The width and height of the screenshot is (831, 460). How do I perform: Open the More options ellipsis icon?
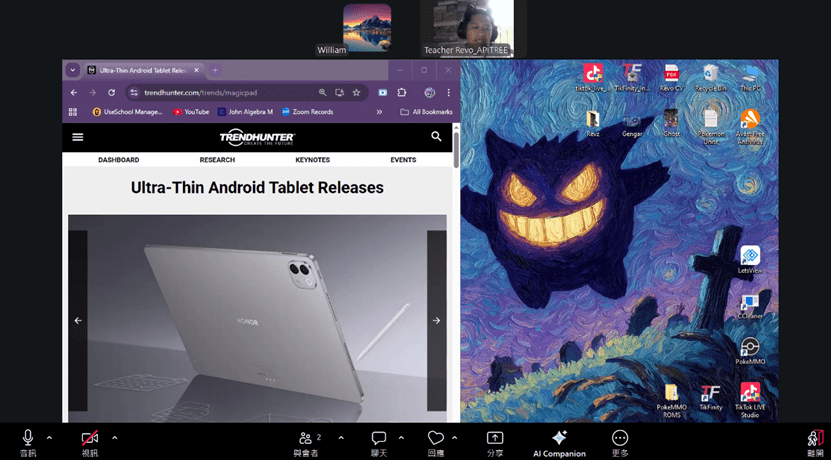click(620, 438)
